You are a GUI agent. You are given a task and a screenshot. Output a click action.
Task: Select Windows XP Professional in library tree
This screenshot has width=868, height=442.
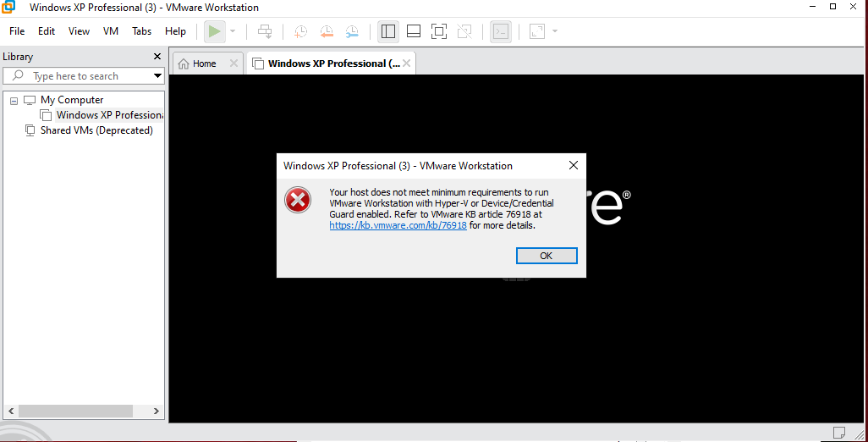(110, 115)
